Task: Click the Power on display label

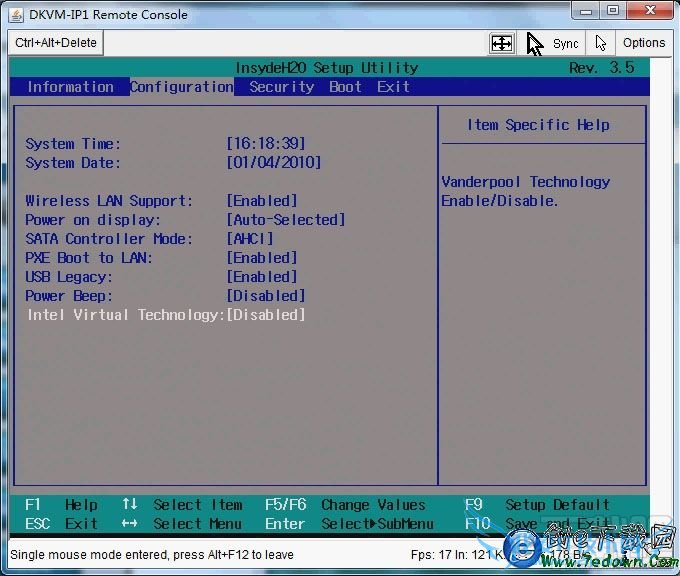Action: coord(93,220)
